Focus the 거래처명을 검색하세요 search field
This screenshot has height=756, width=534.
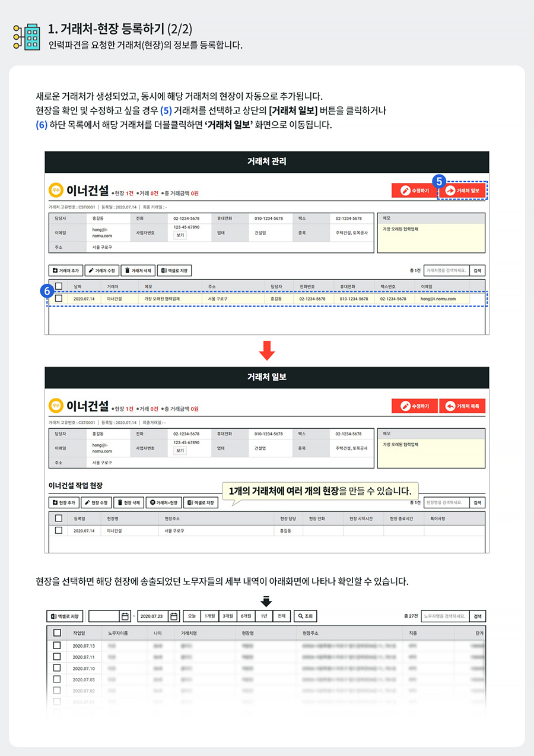click(x=446, y=270)
